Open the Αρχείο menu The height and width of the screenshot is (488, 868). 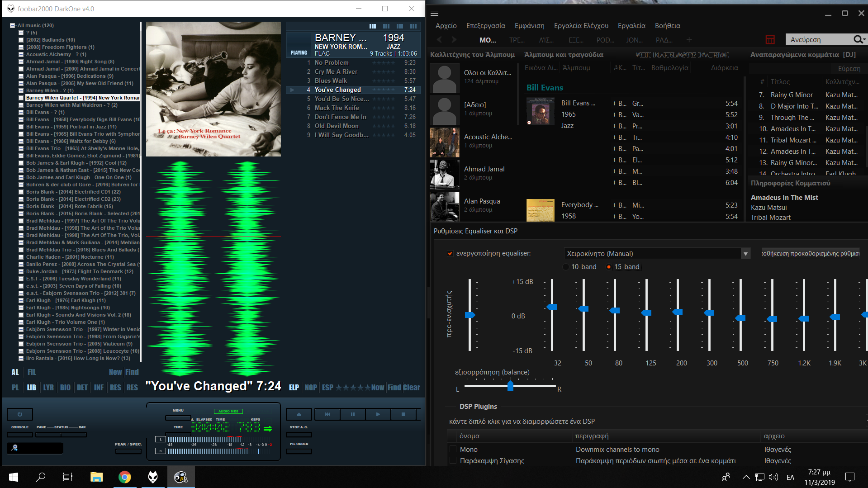[446, 26]
